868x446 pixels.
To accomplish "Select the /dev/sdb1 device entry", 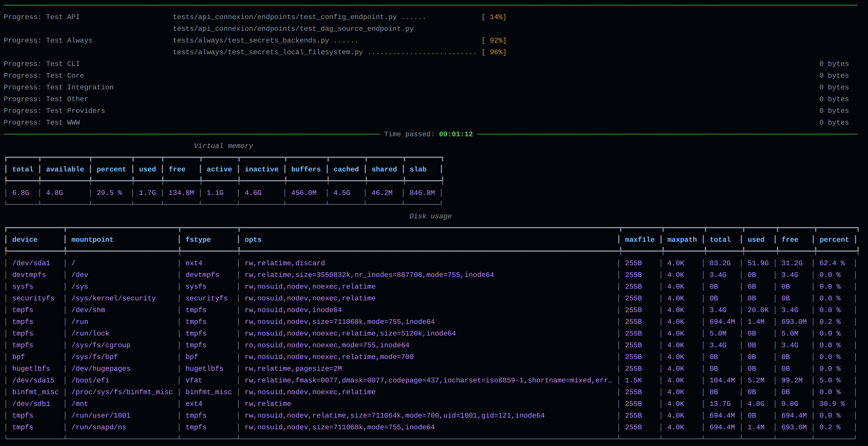I will tap(31, 404).
